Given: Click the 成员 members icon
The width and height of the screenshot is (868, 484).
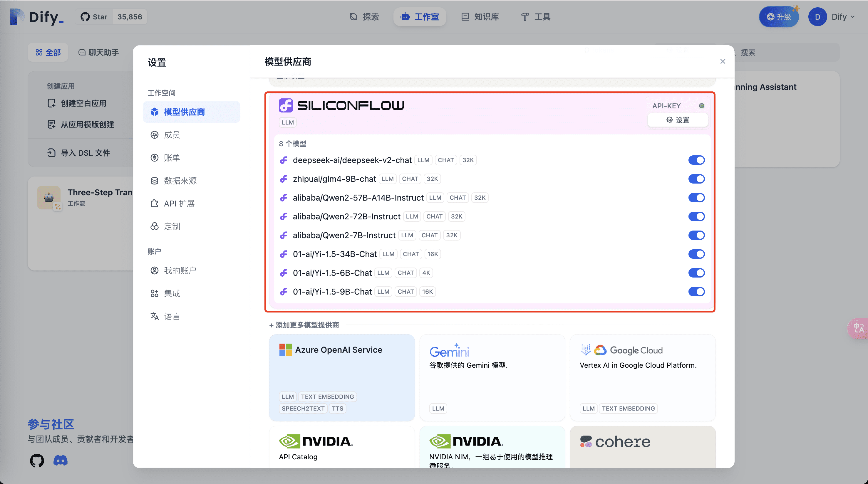Looking at the screenshot, I should (x=154, y=135).
